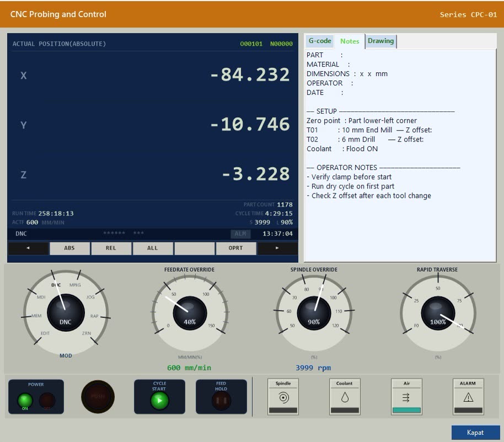Image resolution: width=504 pixels, height=442 pixels.
Task: Set feedrate override to 100
Action: 206,294
